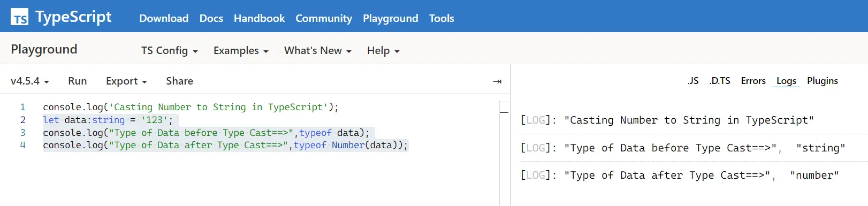Open the Export dropdown menu
The height and width of the screenshot is (206, 868).
(126, 81)
